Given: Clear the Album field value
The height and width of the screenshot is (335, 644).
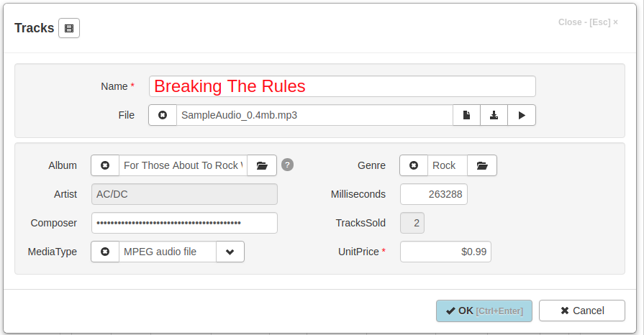Looking at the screenshot, I should point(105,165).
